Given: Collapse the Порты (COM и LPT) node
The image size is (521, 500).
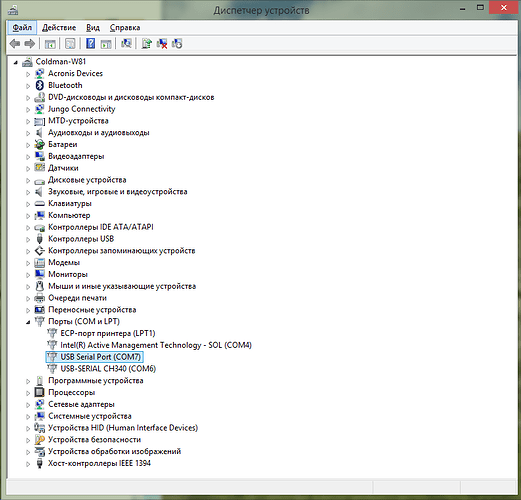Looking at the screenshot, I should (x=28, y=322).
